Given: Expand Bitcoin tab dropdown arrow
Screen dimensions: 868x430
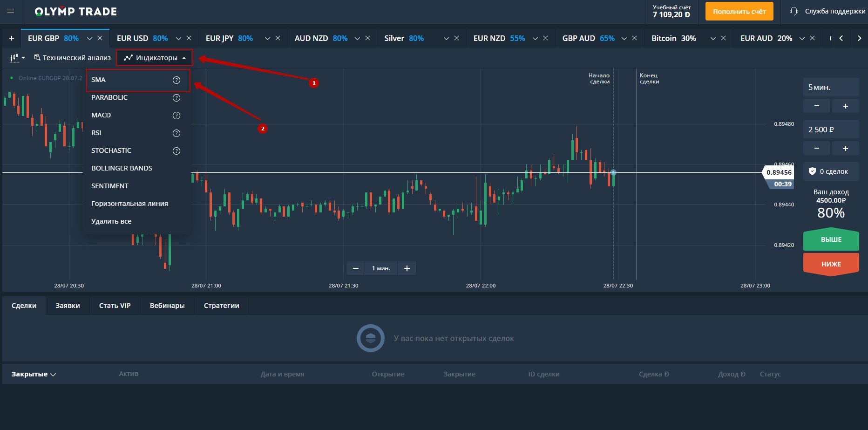Looking at the screenshot, I should (713, 39).
